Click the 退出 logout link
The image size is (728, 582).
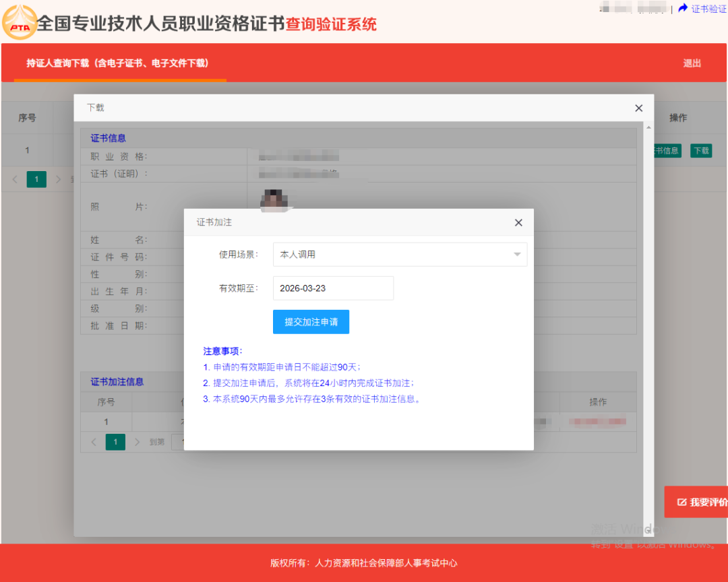pyautogui.click(x=692, y=63)
